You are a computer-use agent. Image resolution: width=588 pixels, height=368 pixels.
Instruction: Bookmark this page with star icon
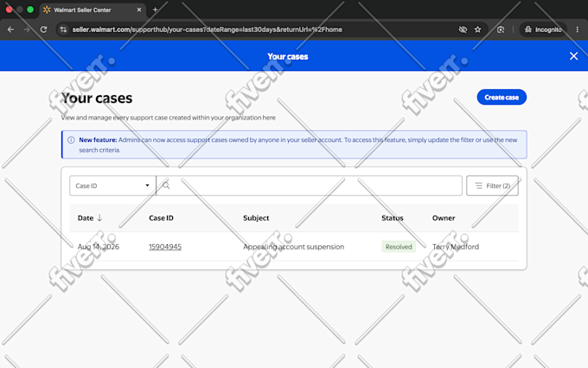477,29
